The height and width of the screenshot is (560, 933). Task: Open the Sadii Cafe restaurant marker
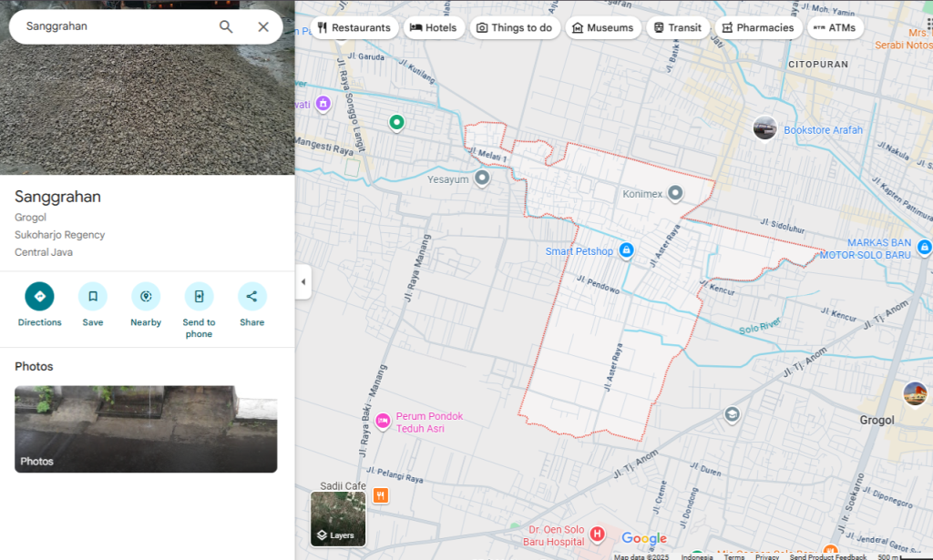(381, 495)
